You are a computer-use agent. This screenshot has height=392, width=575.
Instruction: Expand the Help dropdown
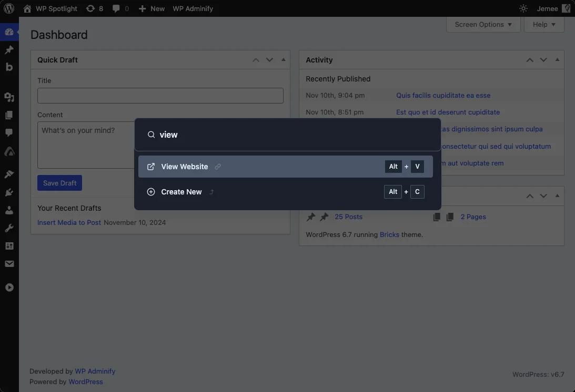point(544,24)
